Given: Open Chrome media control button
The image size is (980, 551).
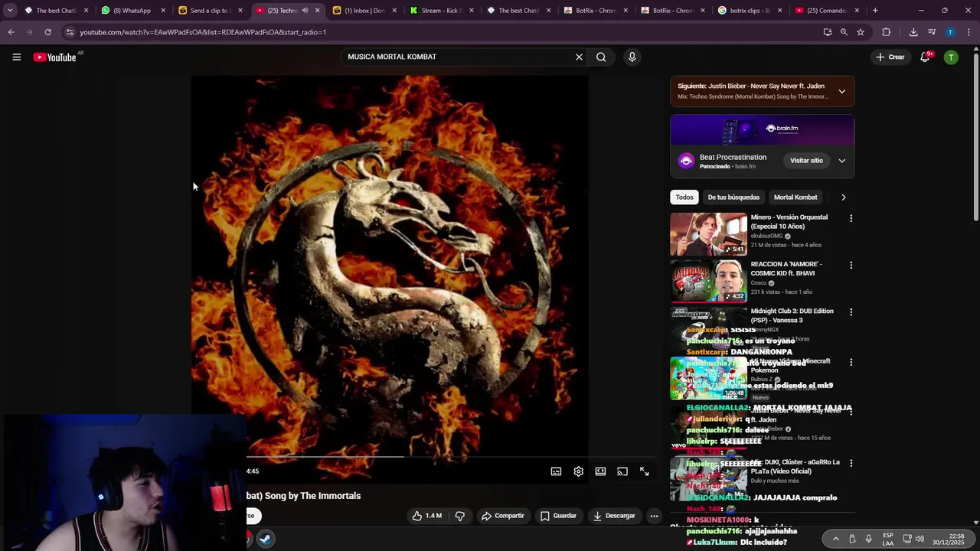Looking at the screenshot, I should (x=932, y=32).
